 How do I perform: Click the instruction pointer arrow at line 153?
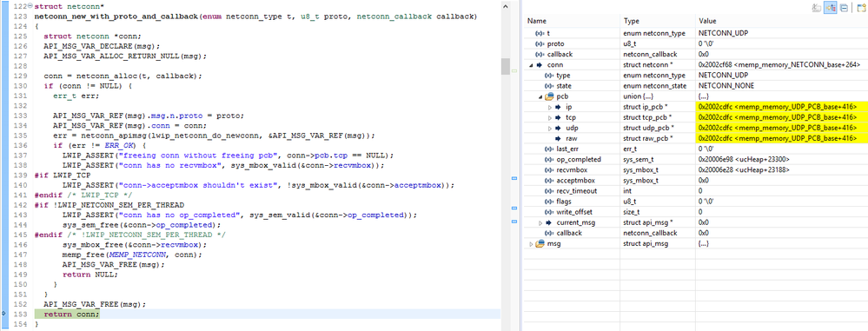(3, 314)
